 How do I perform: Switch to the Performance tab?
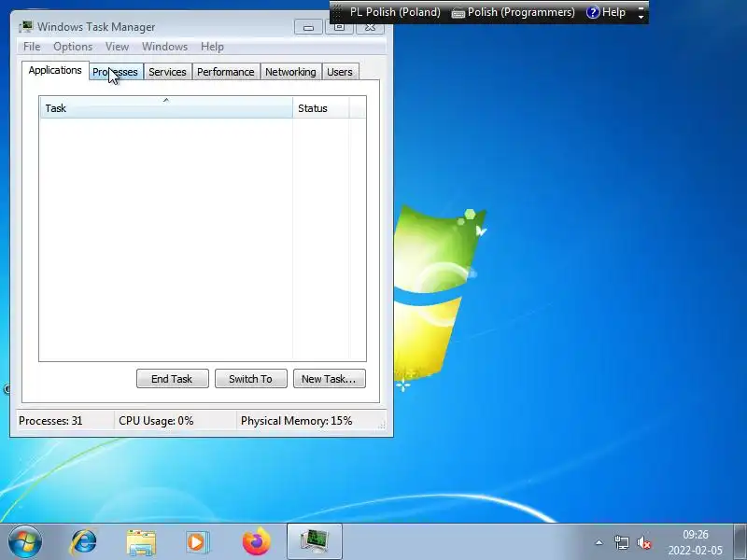click(x=226, y=72)
